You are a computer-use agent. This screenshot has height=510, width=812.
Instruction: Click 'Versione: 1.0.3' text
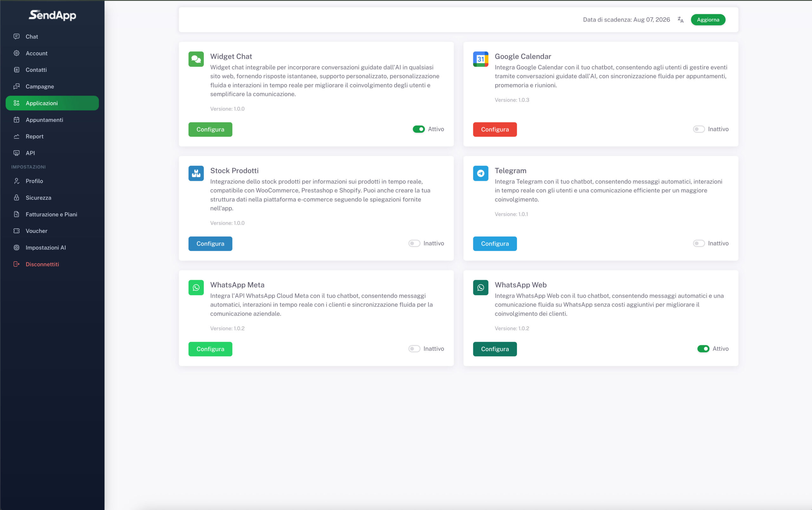[512, 100]
